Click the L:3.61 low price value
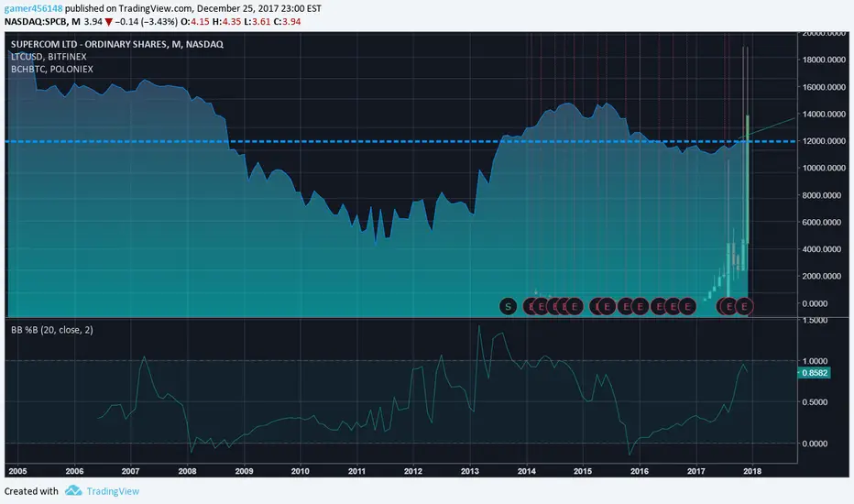This screenshot has height=504, width=854. click(257, 22)
